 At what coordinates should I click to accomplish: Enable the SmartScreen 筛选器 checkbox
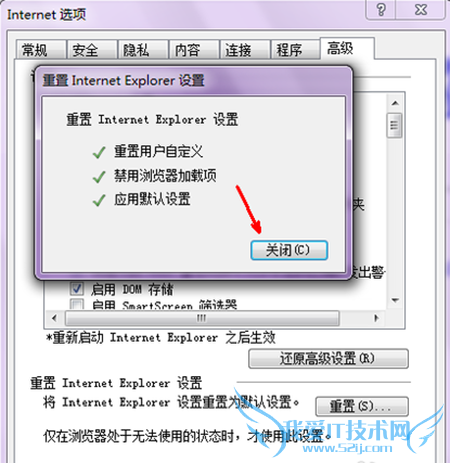point(77,304)
